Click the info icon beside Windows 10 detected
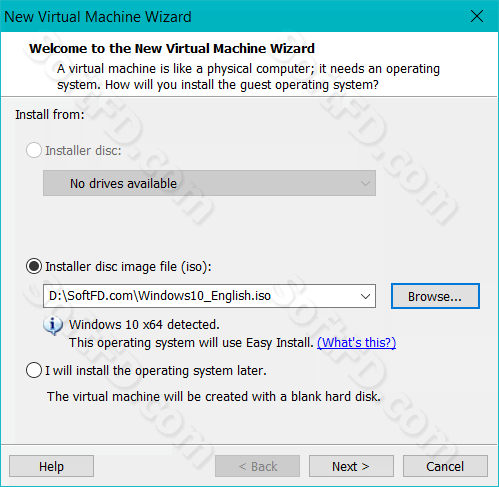The width and height of the screenshot is (499, 487). (53, 326)
